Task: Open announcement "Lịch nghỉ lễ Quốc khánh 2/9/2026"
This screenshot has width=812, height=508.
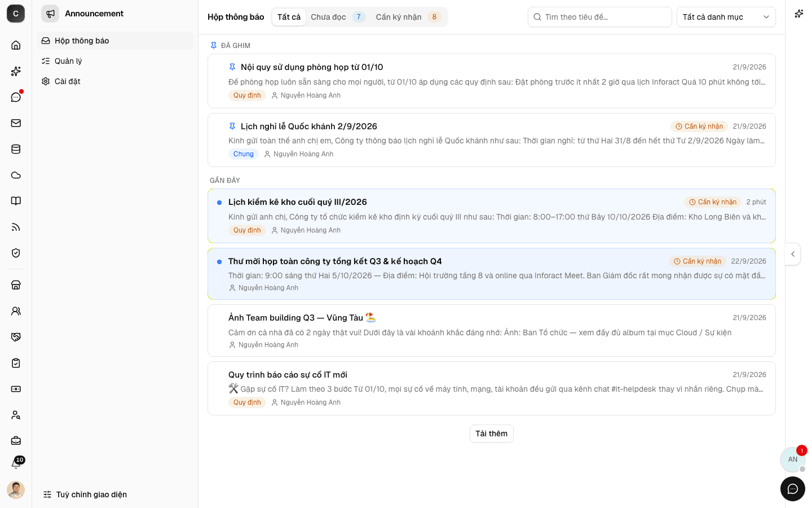Action: pyautogui.click(x=492, y=140)
